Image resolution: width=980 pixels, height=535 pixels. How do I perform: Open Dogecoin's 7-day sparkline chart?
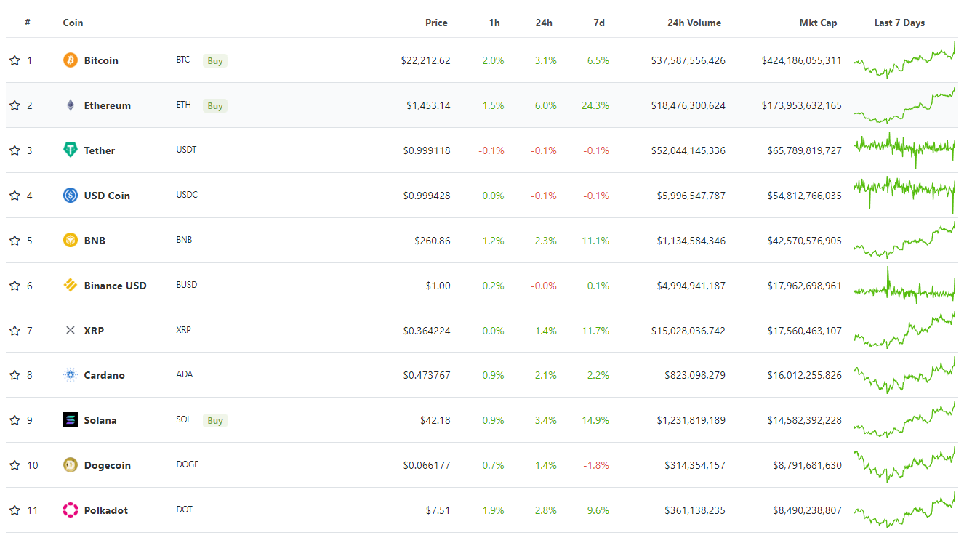(x=905, y=465)
